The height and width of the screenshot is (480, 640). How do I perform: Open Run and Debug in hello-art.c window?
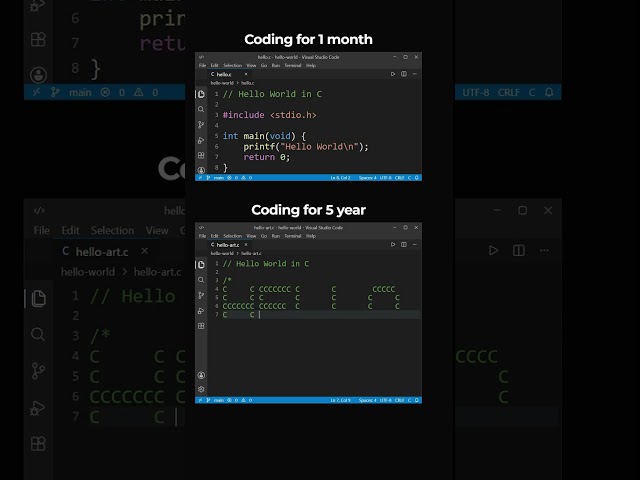[201, 311]
